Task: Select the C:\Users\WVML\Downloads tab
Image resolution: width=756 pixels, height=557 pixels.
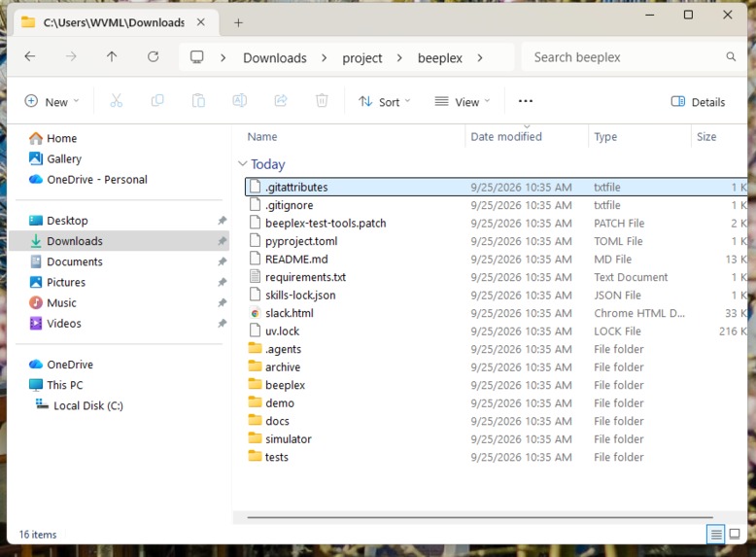Action: [x=115, y=22]
